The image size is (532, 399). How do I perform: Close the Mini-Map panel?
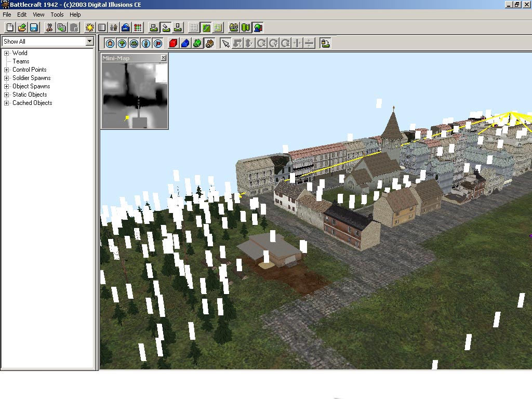tap(164, 58)
